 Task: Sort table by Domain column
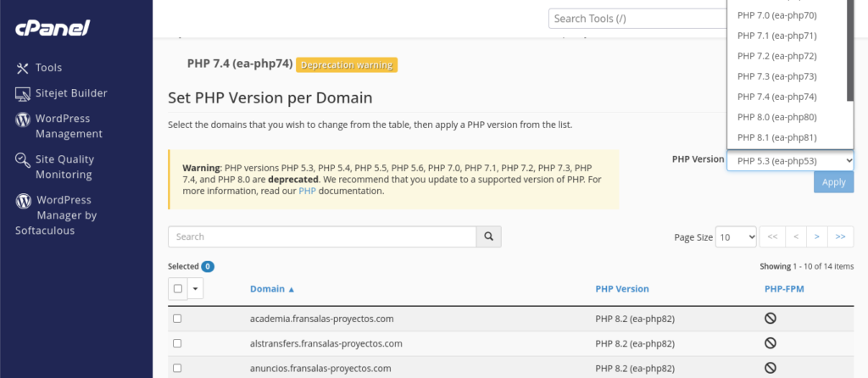(x=272, y=289)
